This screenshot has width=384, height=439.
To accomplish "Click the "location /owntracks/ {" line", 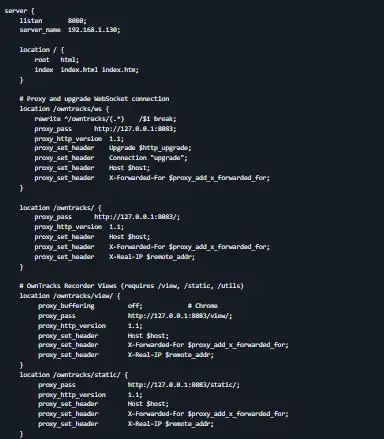I will [x=60, y=208].
